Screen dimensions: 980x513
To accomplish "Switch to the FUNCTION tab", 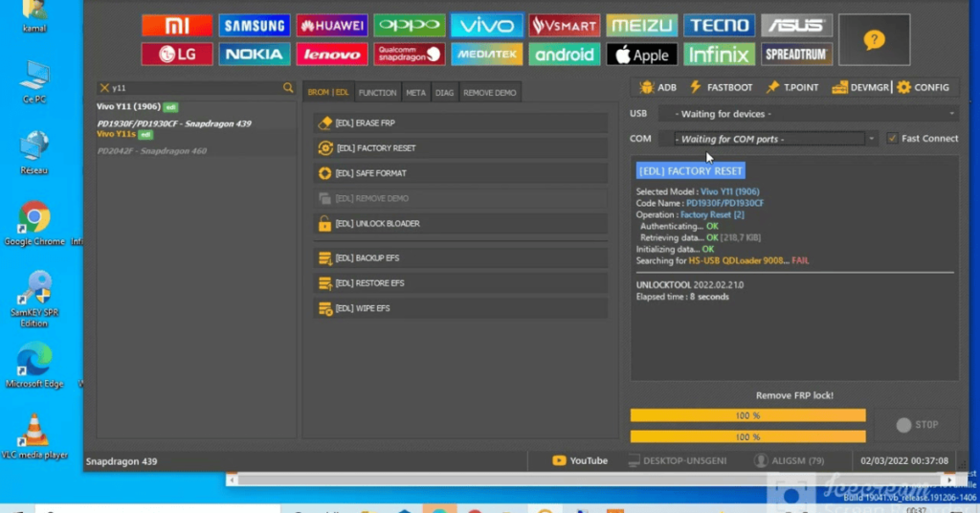I will [377, 93].
